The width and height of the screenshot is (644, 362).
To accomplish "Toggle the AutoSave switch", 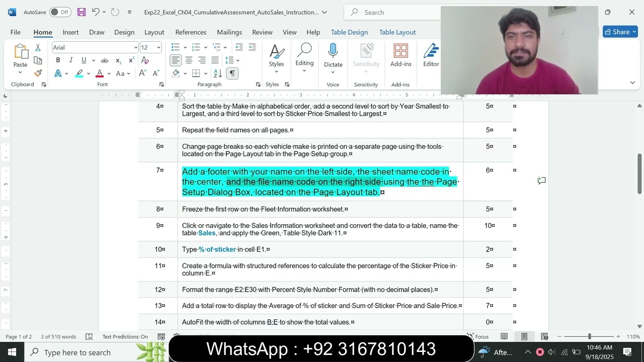I will [60, 12].
